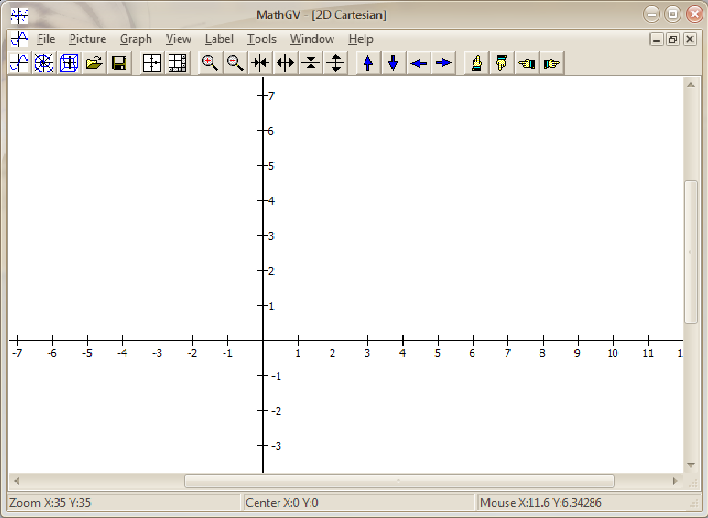Select the polar graph toolbar icon
The image size is (708, 518).
[x=44, y=63]
